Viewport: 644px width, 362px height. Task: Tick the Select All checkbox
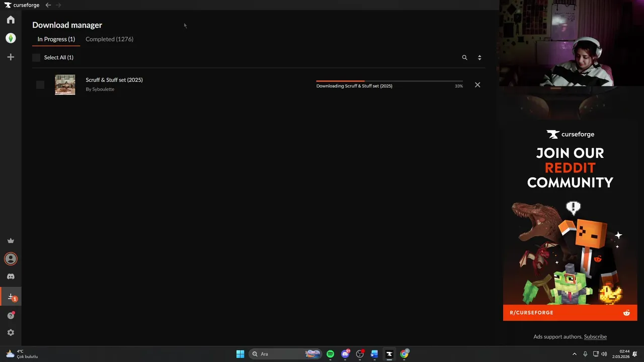(x=36, y=57)
